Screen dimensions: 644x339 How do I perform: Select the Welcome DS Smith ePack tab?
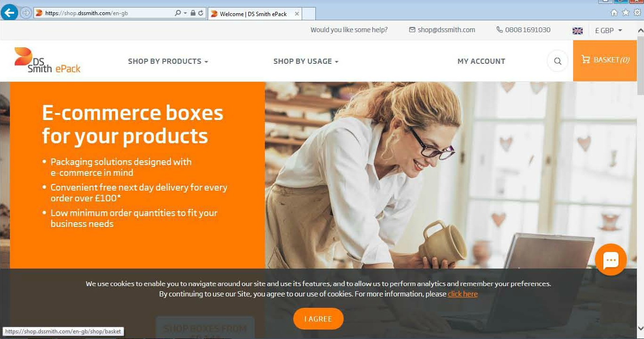(254, 14)
